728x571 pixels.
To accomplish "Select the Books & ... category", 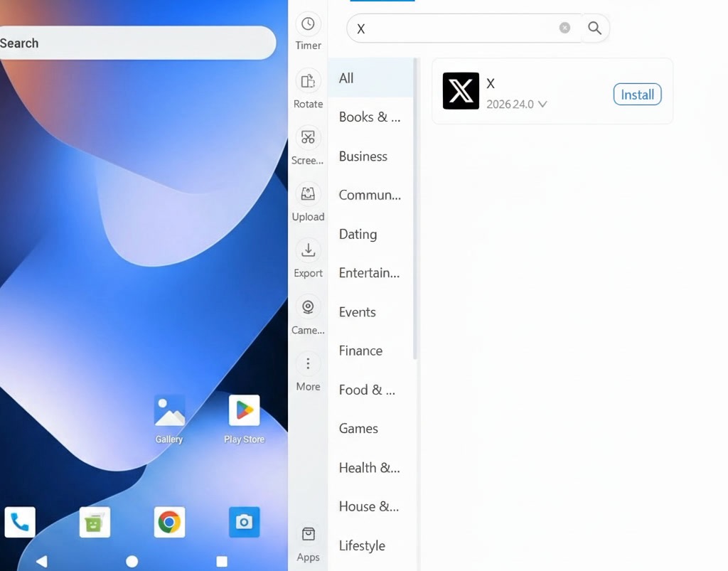I will coord(370,117).
